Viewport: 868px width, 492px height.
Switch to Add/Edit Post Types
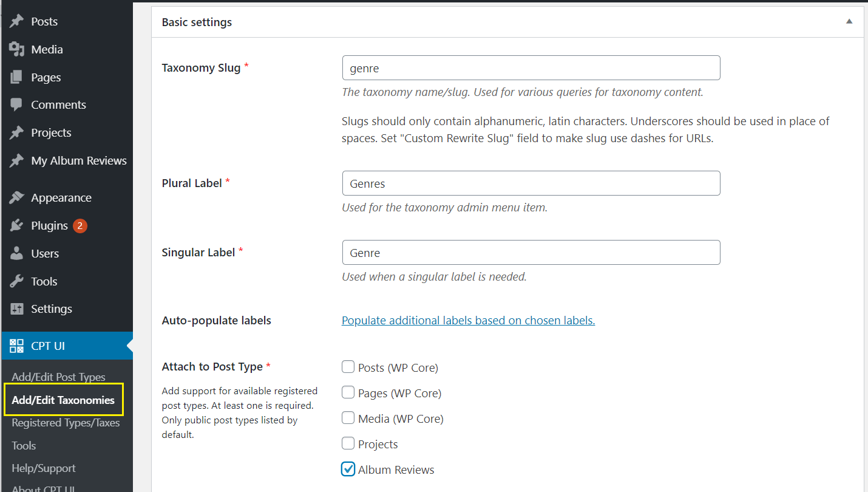(58, 377)
